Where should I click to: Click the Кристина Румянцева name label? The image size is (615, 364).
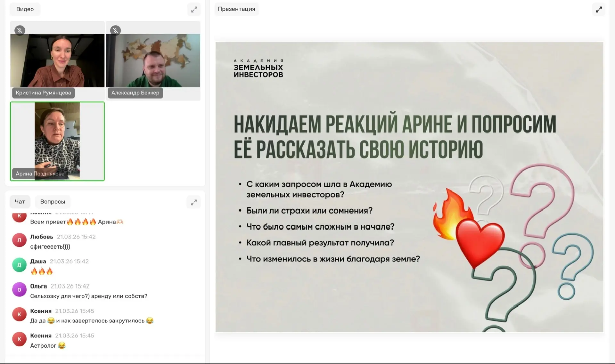tap(43, 93)
